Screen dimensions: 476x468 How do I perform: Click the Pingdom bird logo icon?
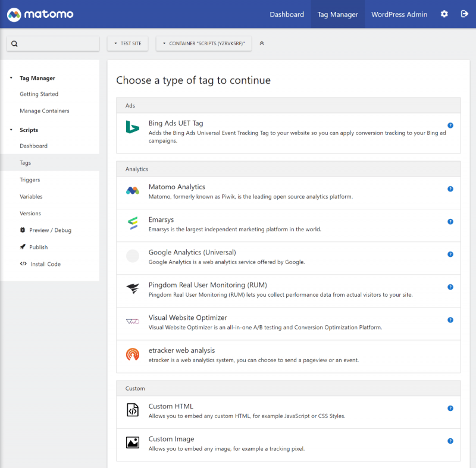tap(132, 288)
